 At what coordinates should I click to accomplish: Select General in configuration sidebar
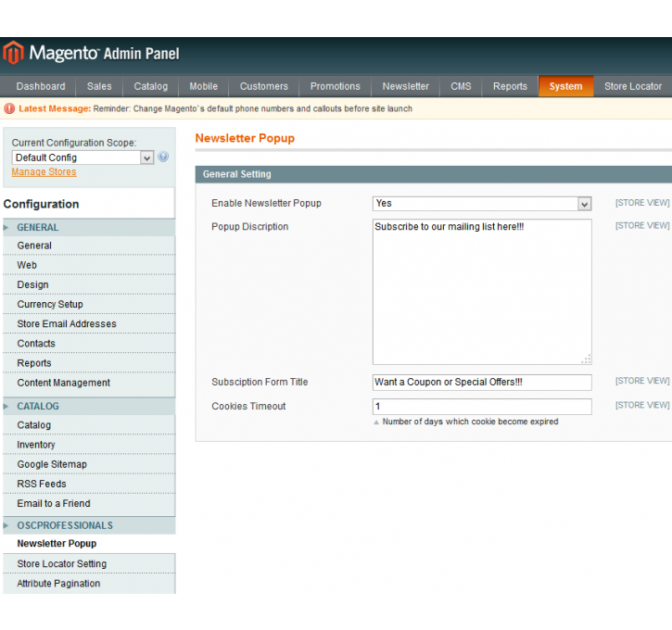[x=89, y=246]
